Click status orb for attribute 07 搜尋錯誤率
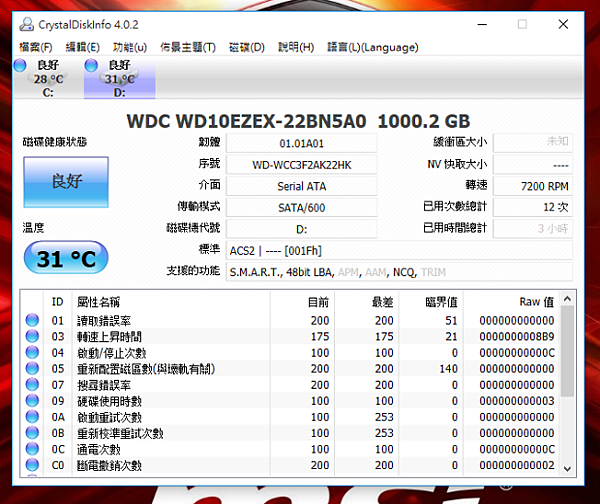 tap(32, 384)
